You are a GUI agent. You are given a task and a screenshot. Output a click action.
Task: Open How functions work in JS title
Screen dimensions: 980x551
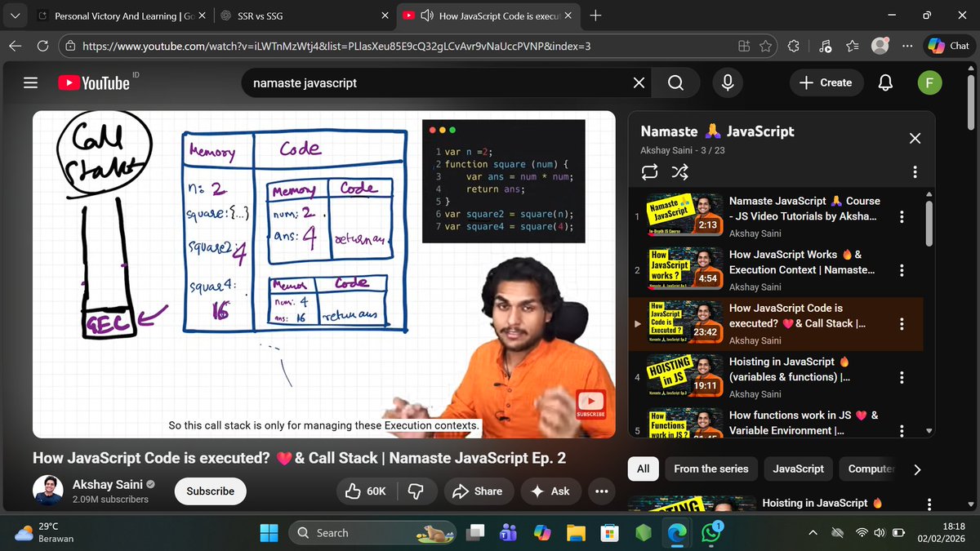[x=804, y=422]
